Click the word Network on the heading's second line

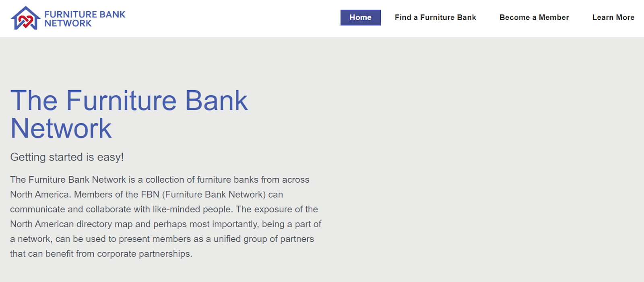click(61, 129)
